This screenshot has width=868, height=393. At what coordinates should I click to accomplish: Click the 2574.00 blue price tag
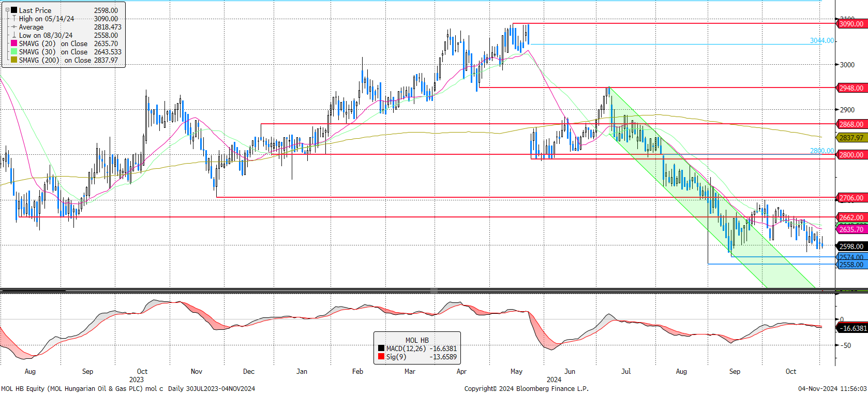(x=851, y=257)
